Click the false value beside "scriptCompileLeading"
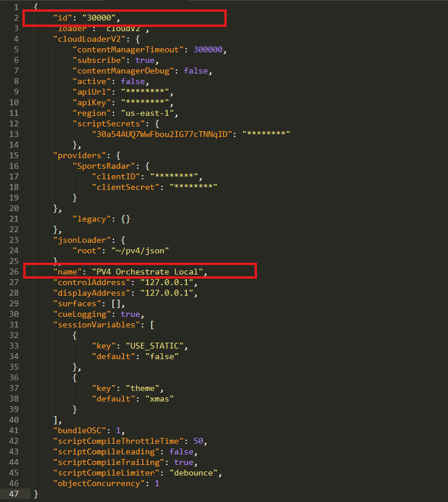This screenshot has width=448, height=502. coord(181,451)
